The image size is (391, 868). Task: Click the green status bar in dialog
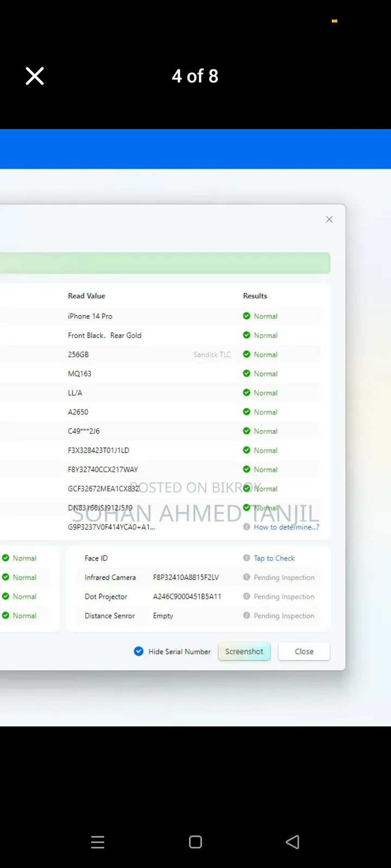click(165, 263)
